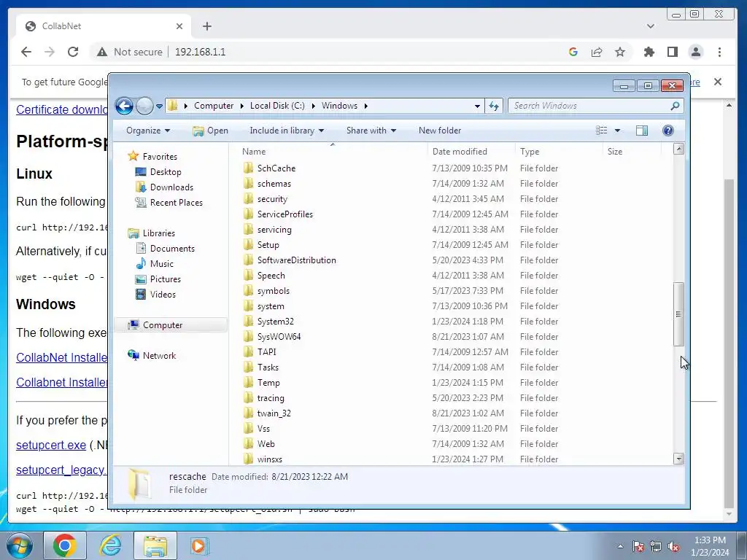The image size is (747, 560).
Task: Open Chrome extensions puzzle icon
Action: click(x=649, y=52)
